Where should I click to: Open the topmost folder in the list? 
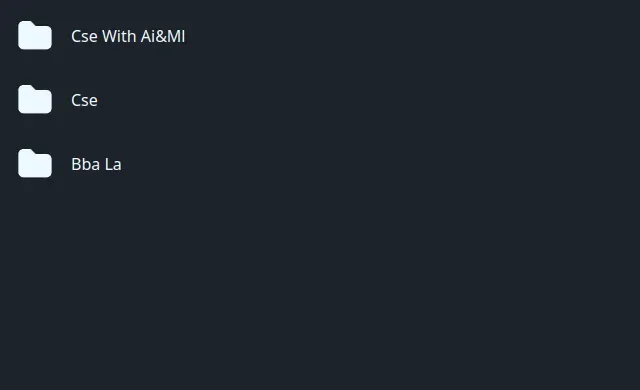point(102,36)
